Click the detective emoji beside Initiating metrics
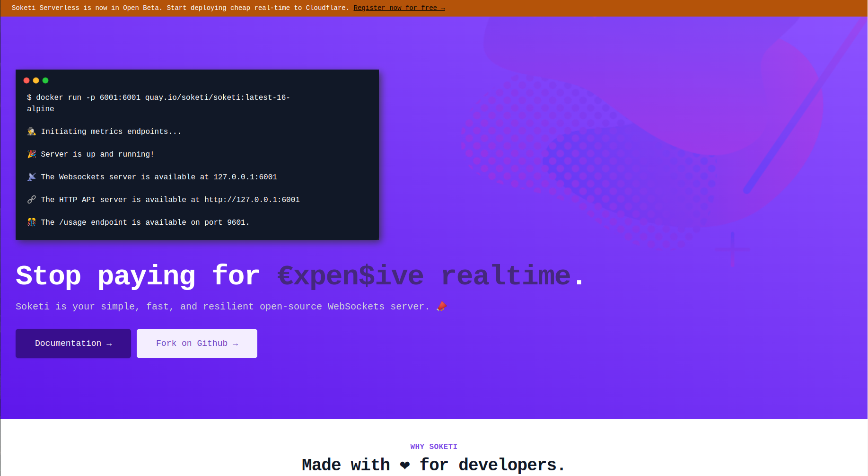This screenshot has width=868, height=476. coord(32,132)
